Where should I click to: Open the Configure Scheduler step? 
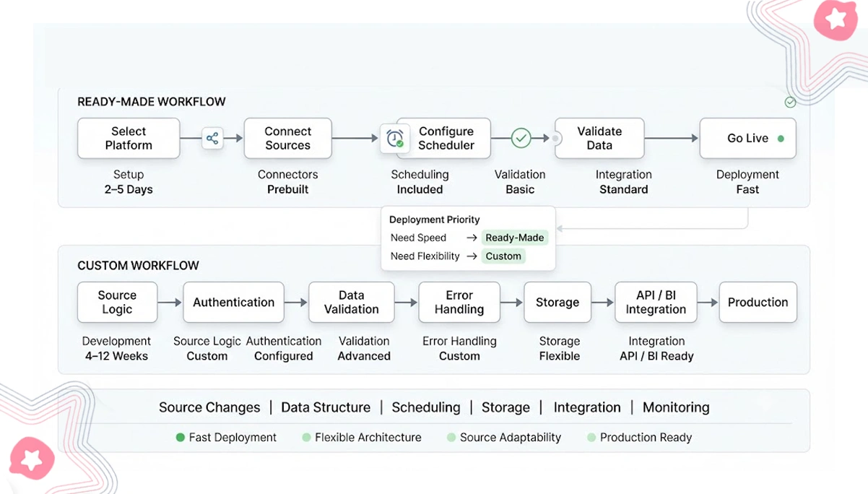tap(443, 138)
